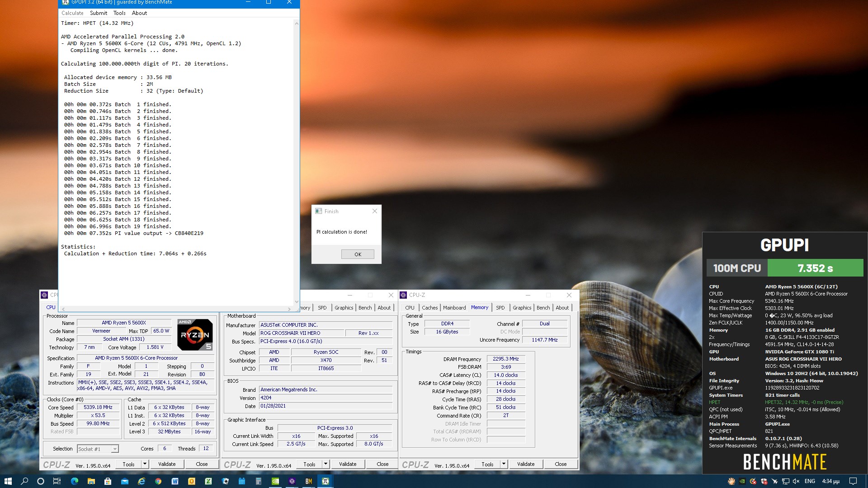Open Solitaire cards taskbar icon

(225, 481)
